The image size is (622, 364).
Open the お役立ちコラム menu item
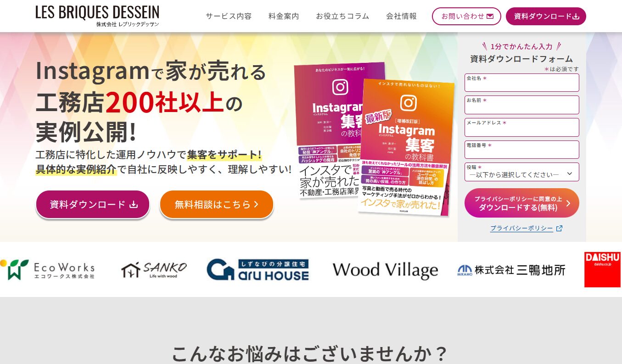coord(342,16)
